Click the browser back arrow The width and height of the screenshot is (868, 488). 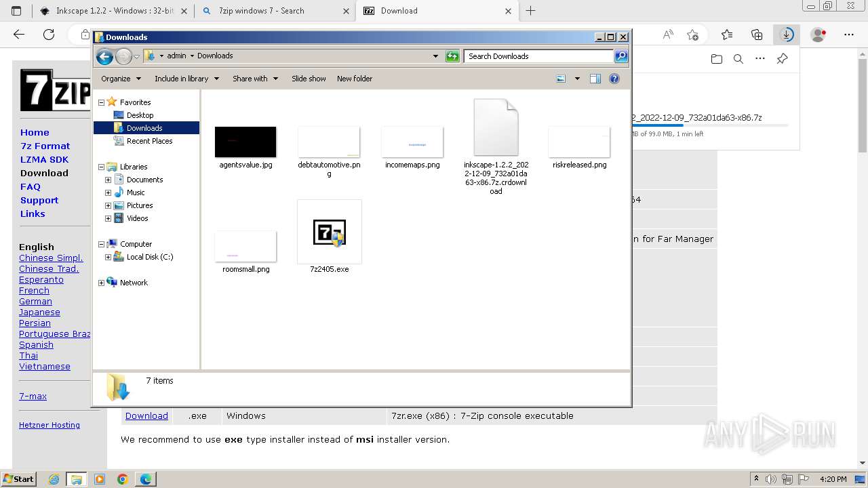click(x=19, y=35)
